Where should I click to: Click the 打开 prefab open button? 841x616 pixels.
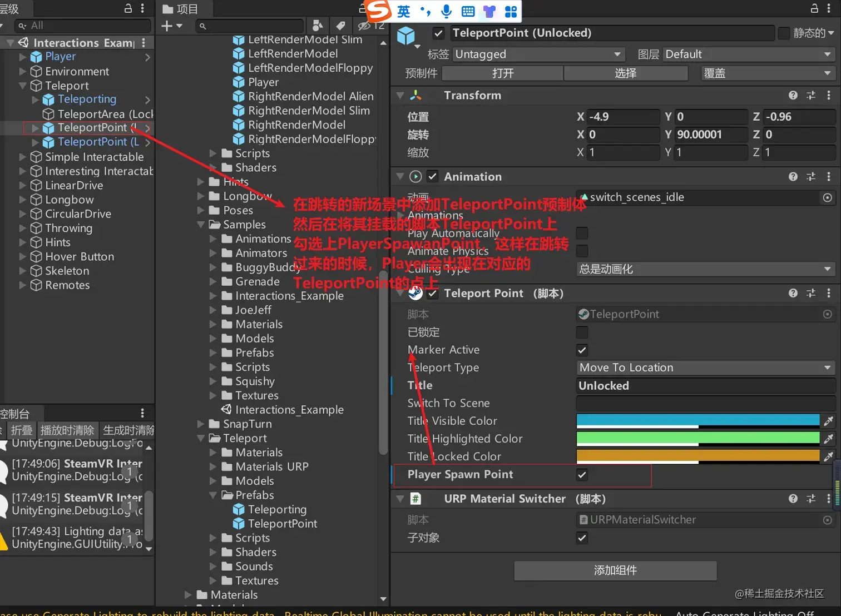tap(503, 73)
